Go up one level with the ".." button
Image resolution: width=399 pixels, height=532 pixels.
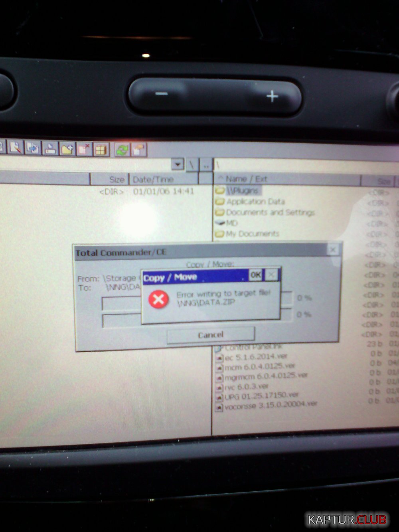206,165
